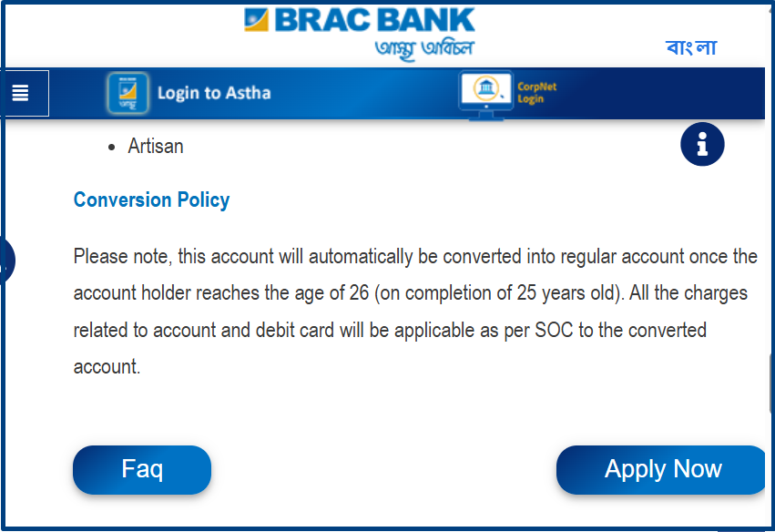
Task: Click the yellow-blue square emblem in logo
Action: click(x=257, y=21)
